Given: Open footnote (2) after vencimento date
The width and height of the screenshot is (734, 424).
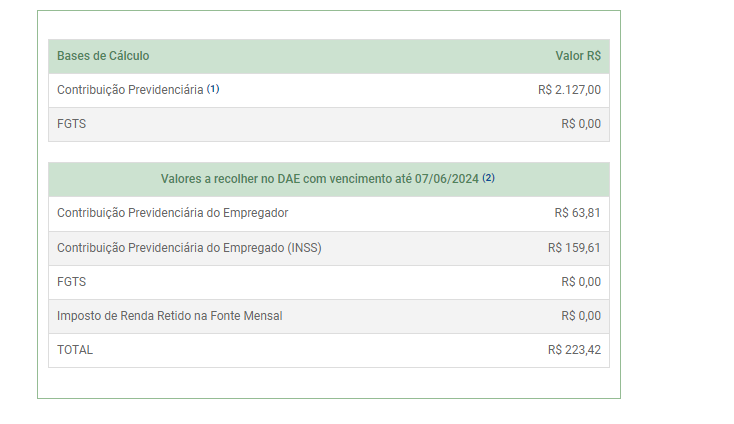Looking at the screenshot, I should point(488,178).
